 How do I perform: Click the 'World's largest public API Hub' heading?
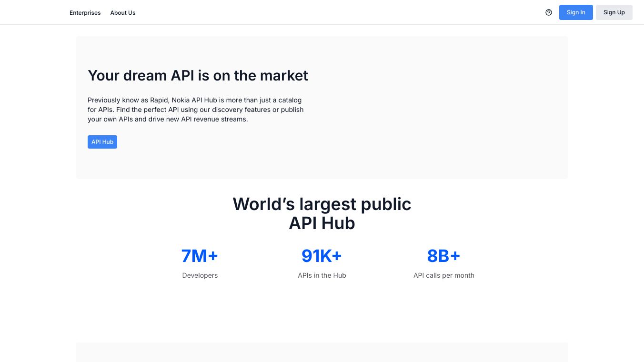click(322, 213)
